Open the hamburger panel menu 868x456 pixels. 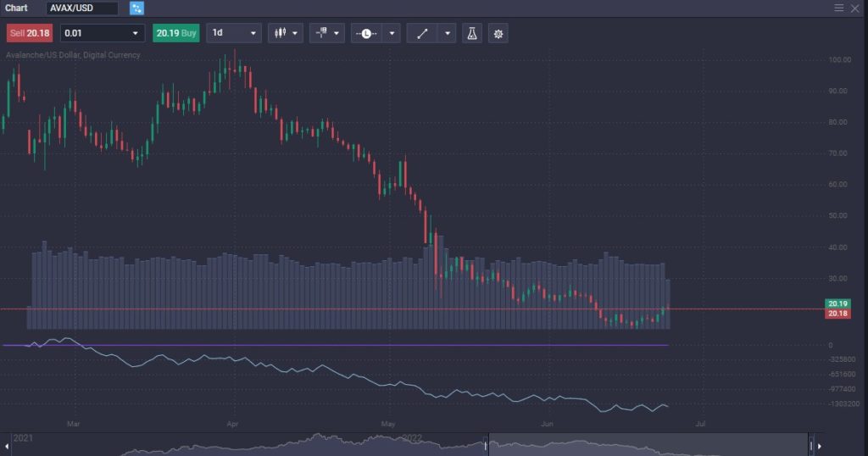tap(839, 8)
